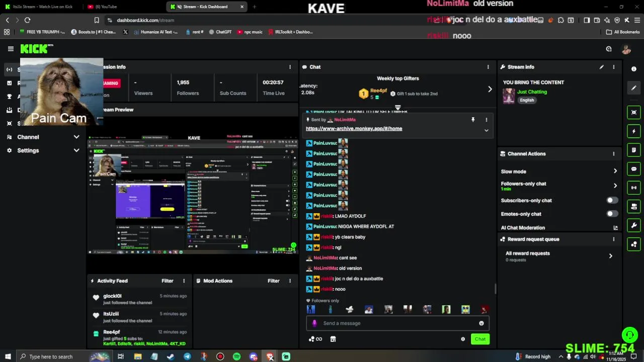Click the Just Chatting category link
Screen dimensions: 644x362
532,92
